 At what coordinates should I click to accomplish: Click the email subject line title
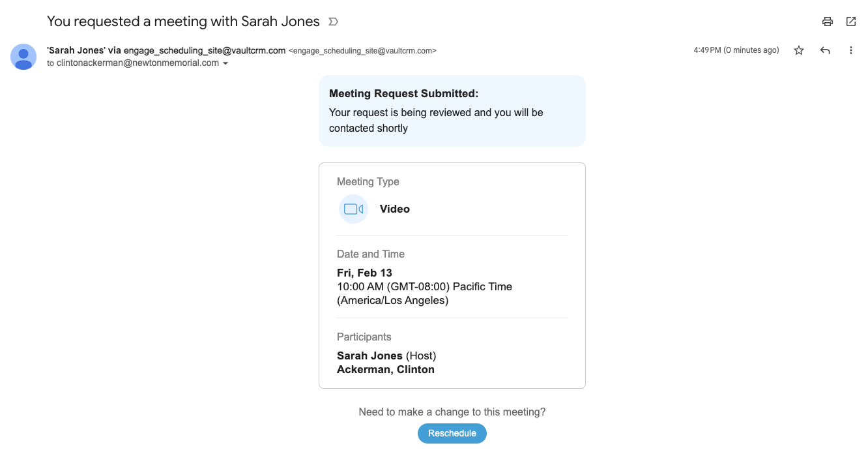[183, 22]
